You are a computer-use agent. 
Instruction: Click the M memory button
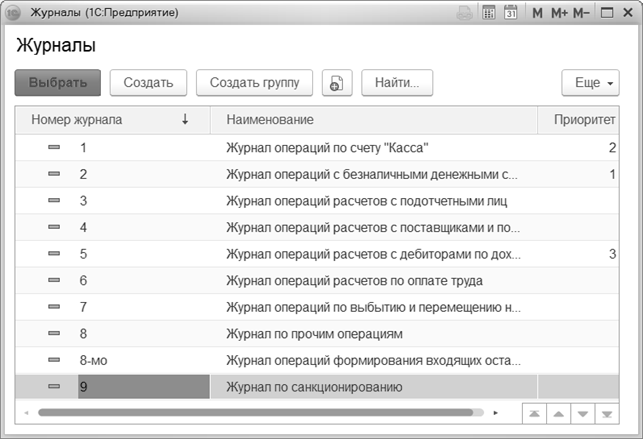[538, 14]
